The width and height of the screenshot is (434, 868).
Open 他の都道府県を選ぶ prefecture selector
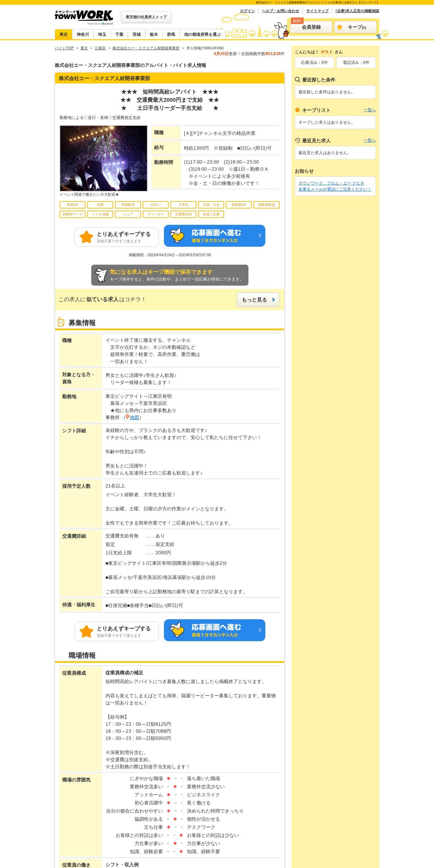tap(202, 34)
